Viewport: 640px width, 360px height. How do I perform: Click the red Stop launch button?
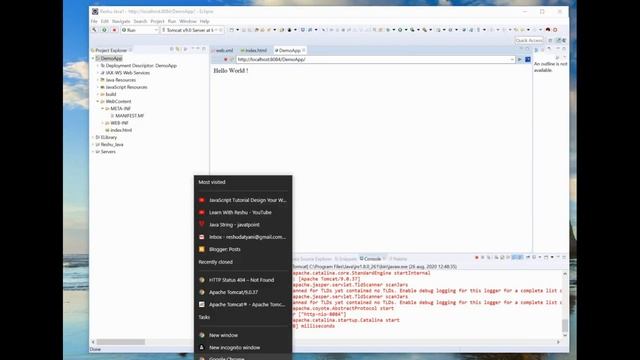(x=114, y=30)
